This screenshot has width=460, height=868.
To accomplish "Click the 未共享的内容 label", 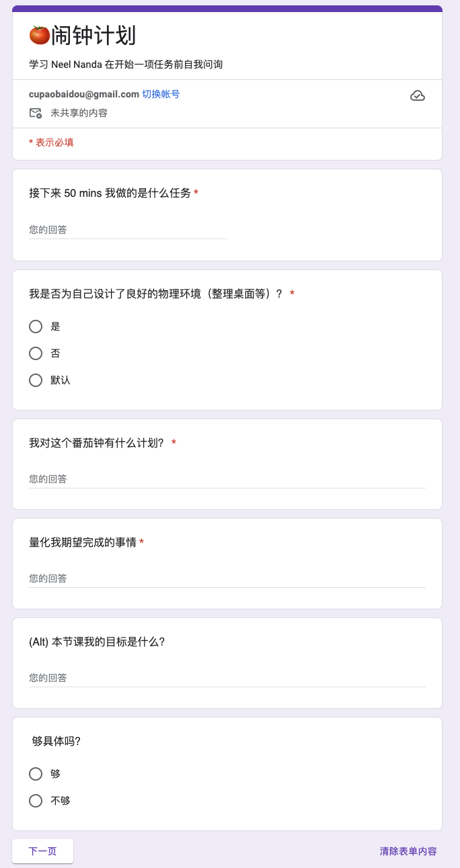I will point(79,113).
